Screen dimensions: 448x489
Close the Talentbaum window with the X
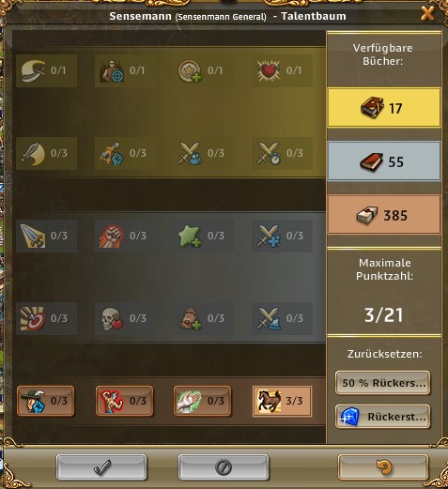pyautogui.click(x=427, y=13)
